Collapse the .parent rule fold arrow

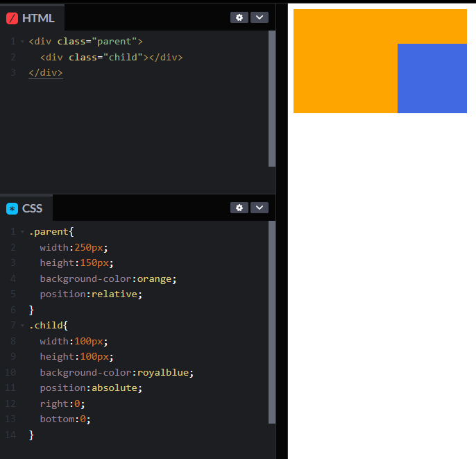(x=22, y=232)
